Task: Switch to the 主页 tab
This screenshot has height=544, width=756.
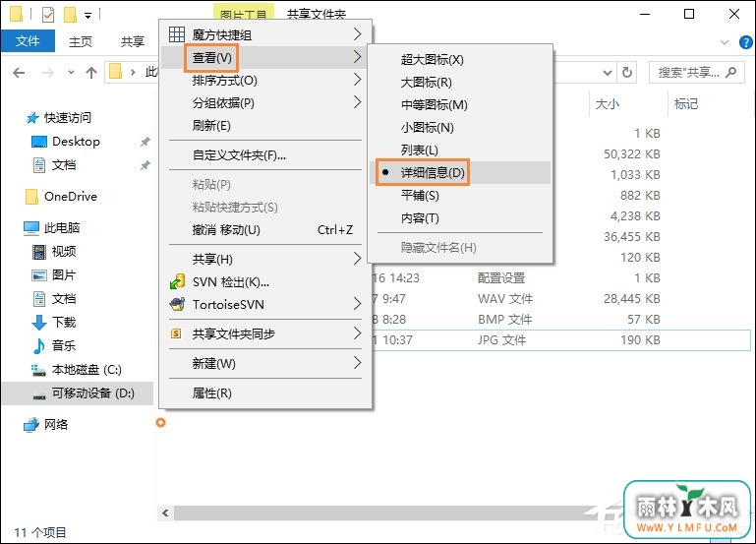Action: [x=81, y=42]
